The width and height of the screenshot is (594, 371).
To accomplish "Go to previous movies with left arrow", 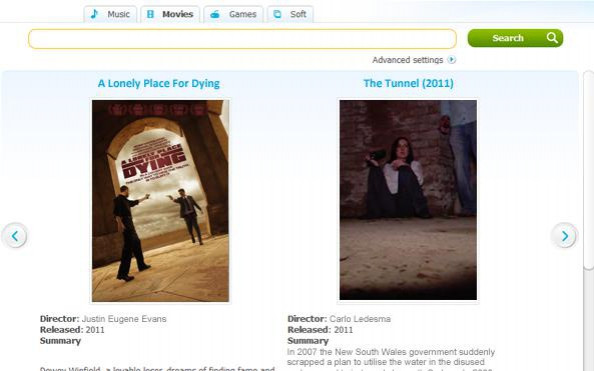I will [14, 236].
